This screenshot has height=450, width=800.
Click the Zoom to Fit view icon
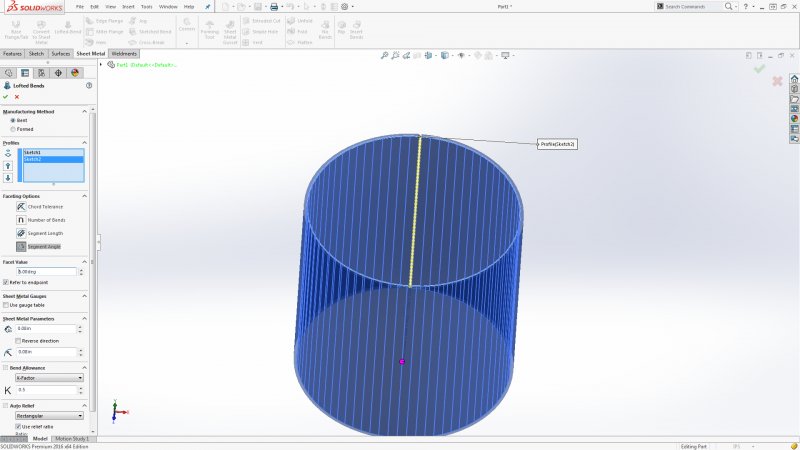pyautogui.click(x=385, y=55)
